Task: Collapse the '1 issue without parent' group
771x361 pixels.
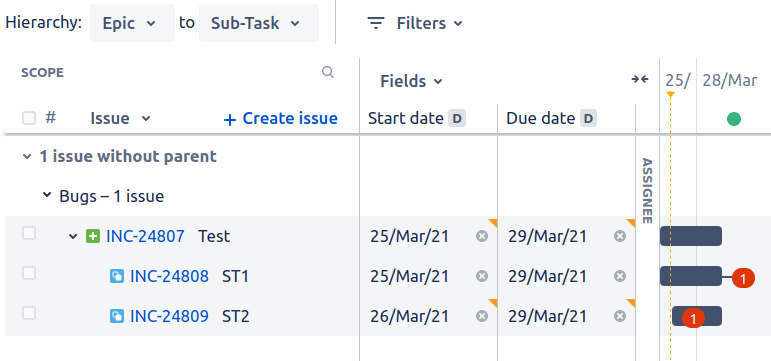Action: [27, 157]
